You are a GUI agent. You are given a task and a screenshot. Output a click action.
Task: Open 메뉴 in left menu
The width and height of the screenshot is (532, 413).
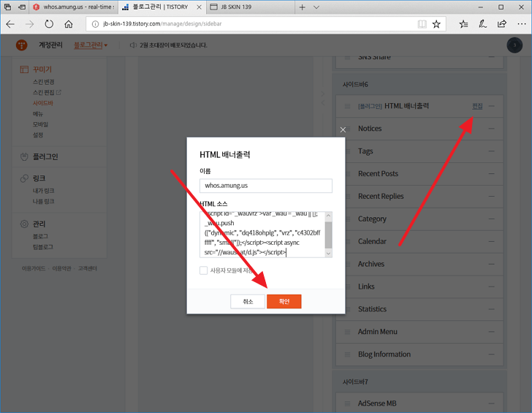38,114
